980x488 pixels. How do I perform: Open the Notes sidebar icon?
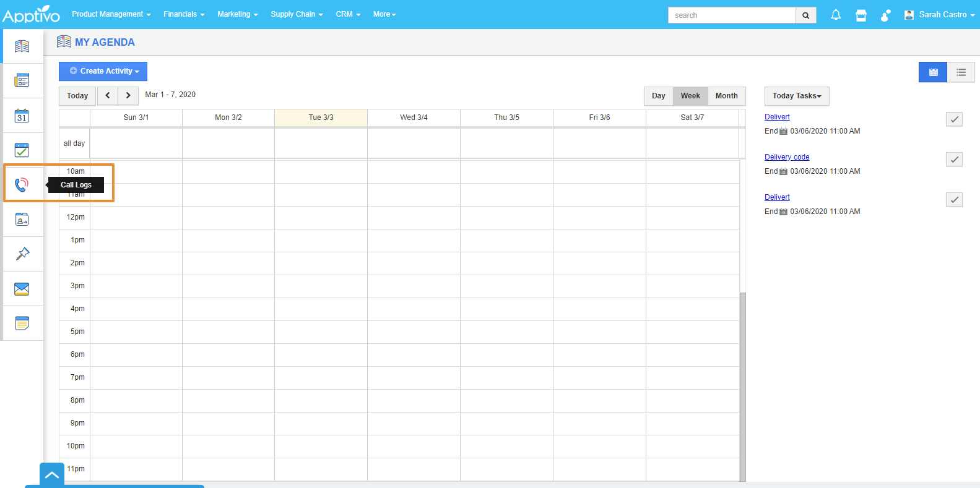(x=22, y=323)
